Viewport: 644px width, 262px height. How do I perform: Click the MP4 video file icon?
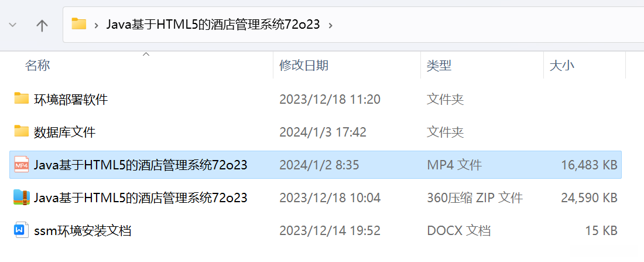tap(21, 165)
